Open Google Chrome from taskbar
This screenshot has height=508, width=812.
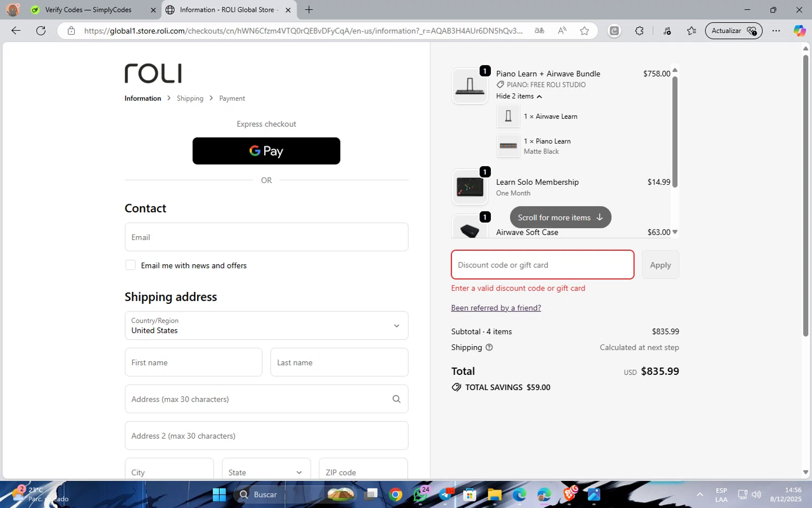pyautogui.click(x=396, y=494)
